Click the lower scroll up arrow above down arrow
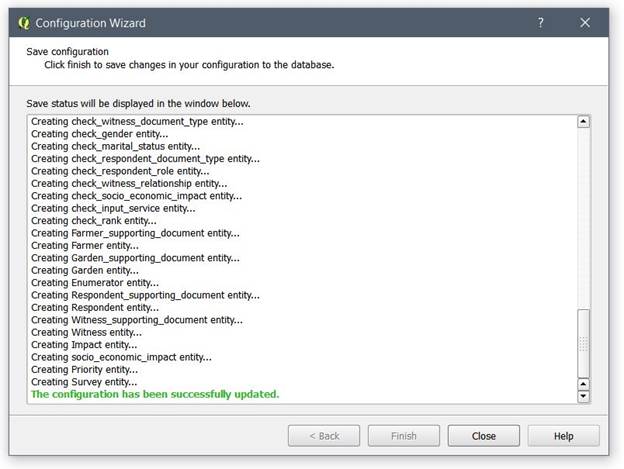Viewport: 624px width, 469px height. (x=583, y=384)
